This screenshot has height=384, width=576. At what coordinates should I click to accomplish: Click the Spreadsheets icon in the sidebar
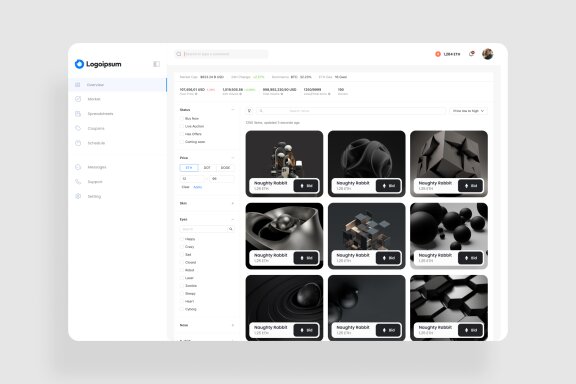(78, 114)
